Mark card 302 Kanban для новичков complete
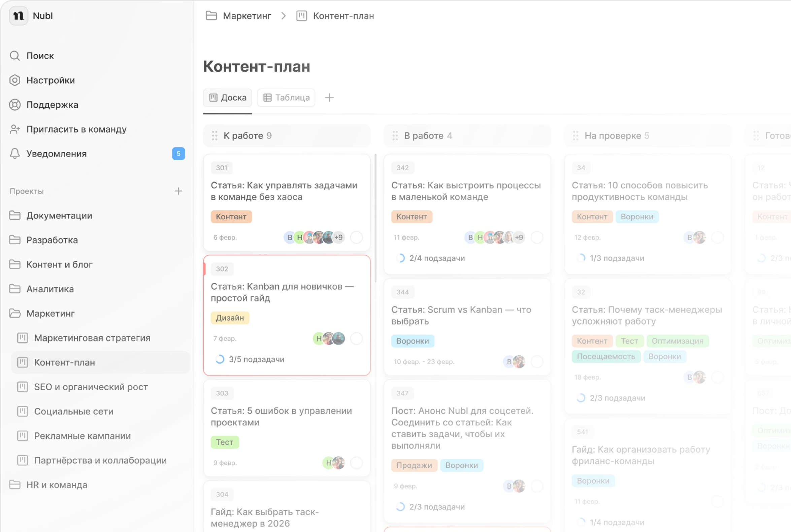The width and height of the screenshot is (791, 532). click(357, 338)
